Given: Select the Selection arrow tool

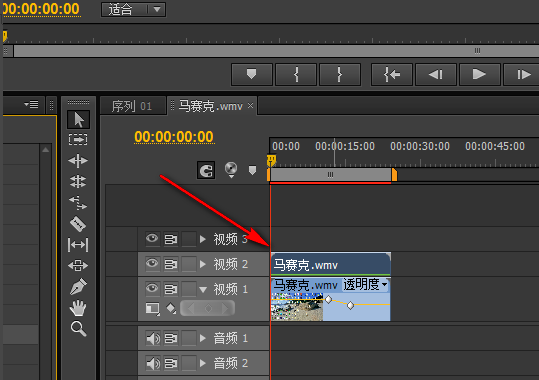Looking at the screenshot, I should (78, 120).
